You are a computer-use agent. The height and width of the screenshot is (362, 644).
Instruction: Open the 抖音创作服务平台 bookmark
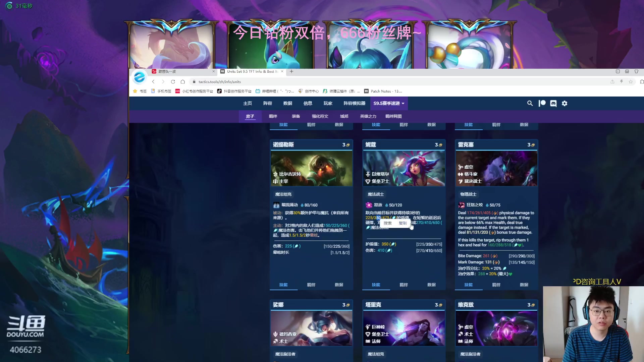(x=234, y=91)
